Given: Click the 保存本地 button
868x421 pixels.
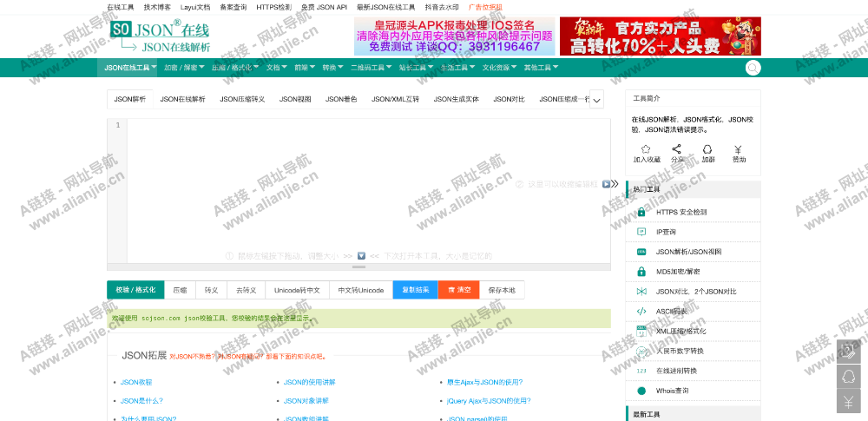Looking at the screenshot, I should pyautogui.click(x=502, y=290).
